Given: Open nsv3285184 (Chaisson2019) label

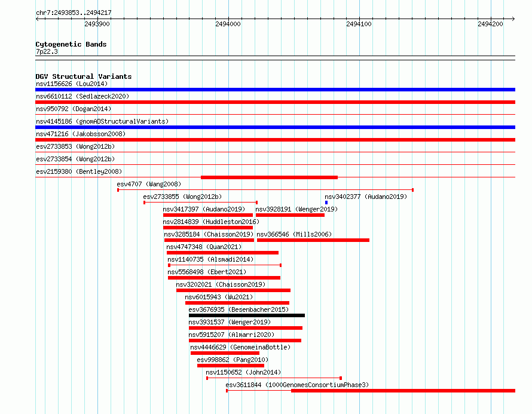Looking at the screenshot, I should pos(209,234).
